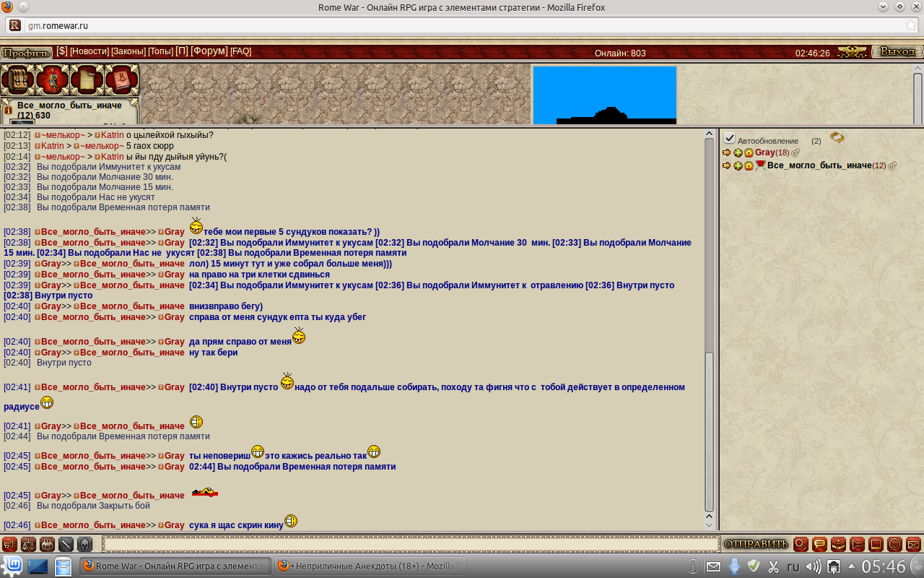This screenshot has width=924, height=578.
Task: Click the triangular flag icon in chat bar
Action: pyautogui.click(x=857, y=544)
